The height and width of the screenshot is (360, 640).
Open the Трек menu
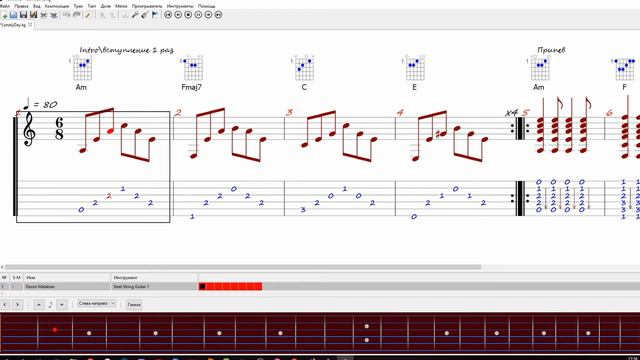coord(78,6)
